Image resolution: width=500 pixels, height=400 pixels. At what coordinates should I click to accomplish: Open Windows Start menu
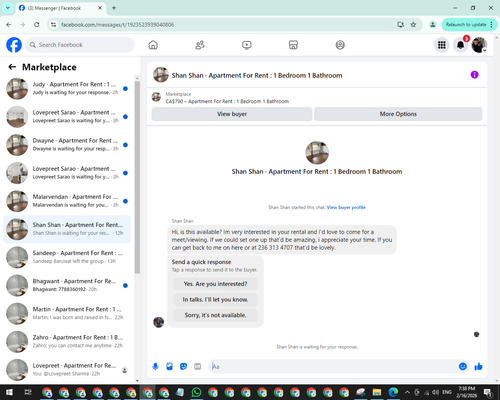tap(9, 392)
